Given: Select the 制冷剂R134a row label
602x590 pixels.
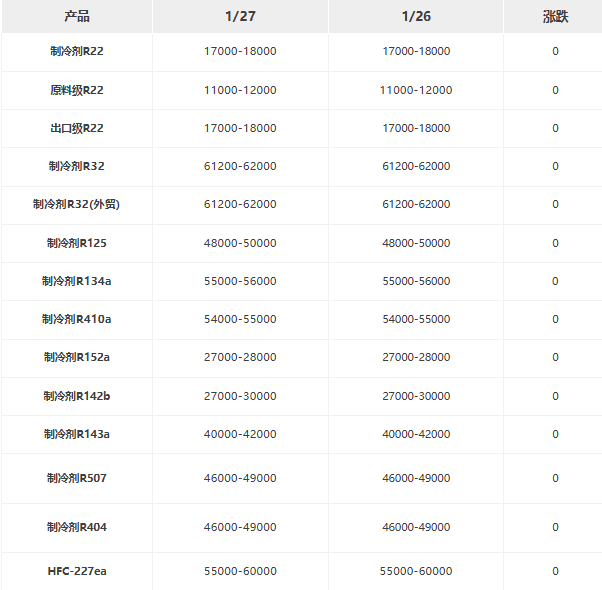Looking at the screenshot, I should point(77,281).
